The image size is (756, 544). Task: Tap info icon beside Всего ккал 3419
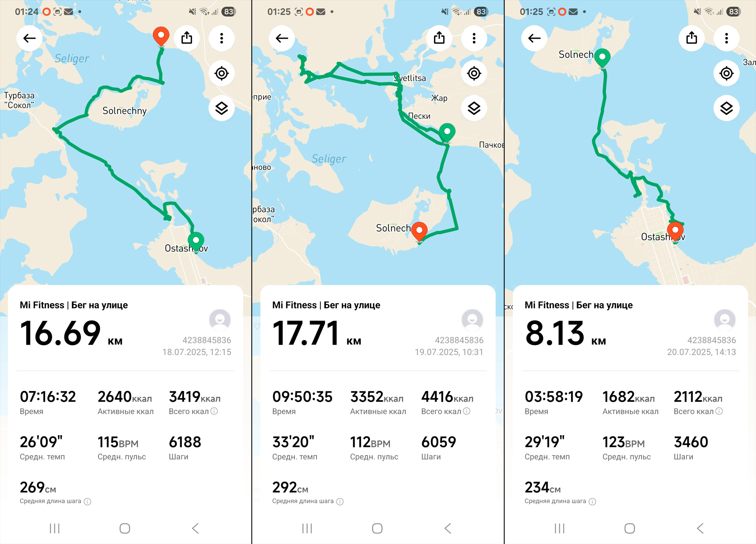[214, 411]
